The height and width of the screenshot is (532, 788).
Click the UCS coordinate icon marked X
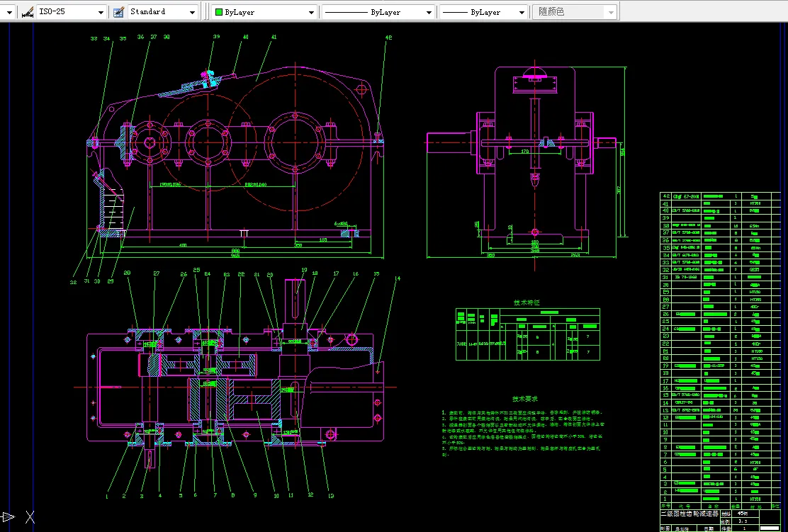tap(30, 516)
